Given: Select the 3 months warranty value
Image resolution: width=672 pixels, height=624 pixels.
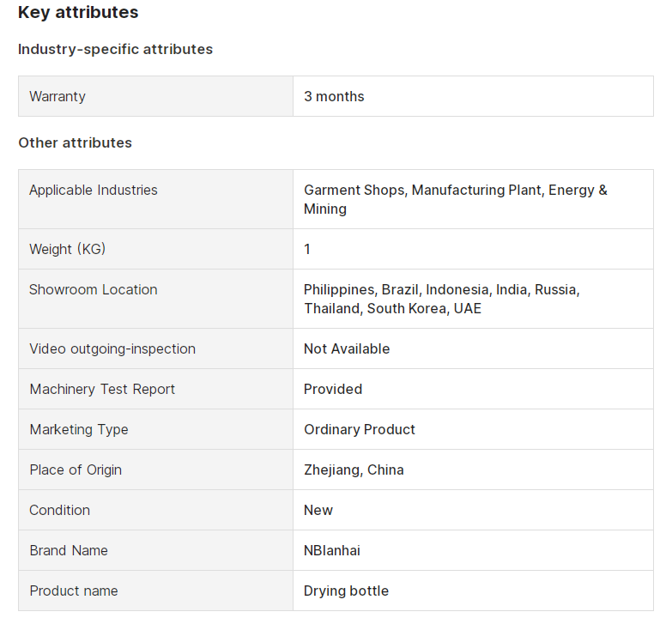Looking at the screenshot, I should (x=334, y=96).
